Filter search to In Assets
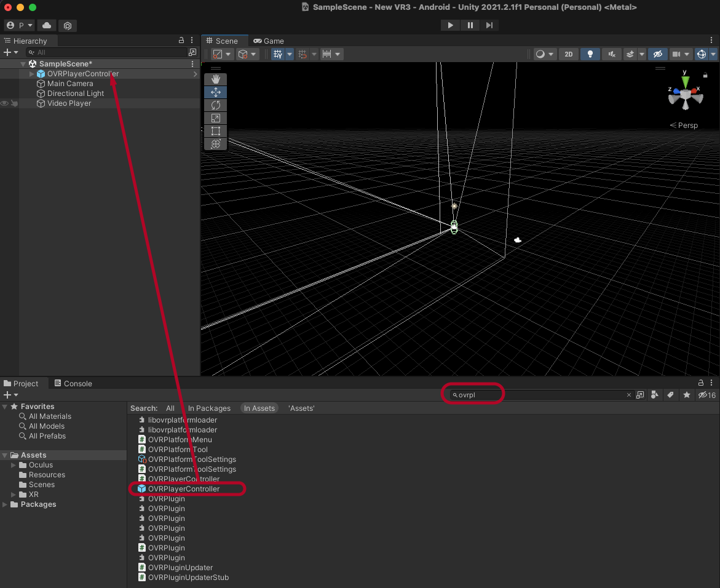The width and height of the screenshot is (720, 588). tap(259, 408)
